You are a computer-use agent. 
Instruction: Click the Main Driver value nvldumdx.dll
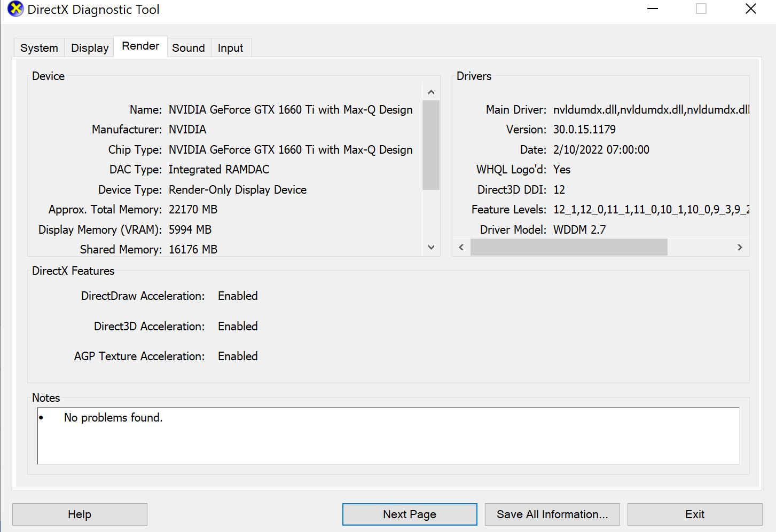(651, 110)
